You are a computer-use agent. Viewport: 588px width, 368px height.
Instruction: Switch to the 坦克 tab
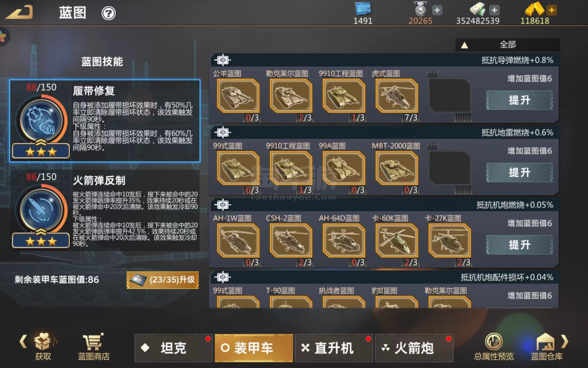[173, 348]
